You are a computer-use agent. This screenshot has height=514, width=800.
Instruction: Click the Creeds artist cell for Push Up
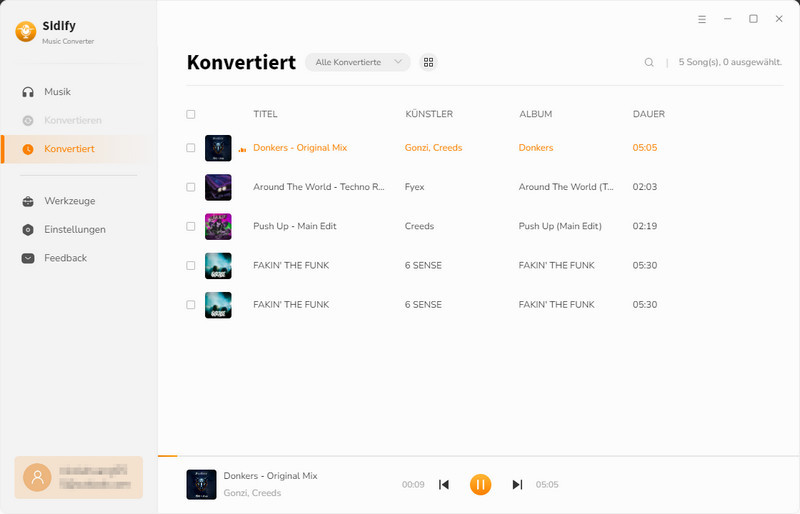pyautogui.click(x=419, y=227)
